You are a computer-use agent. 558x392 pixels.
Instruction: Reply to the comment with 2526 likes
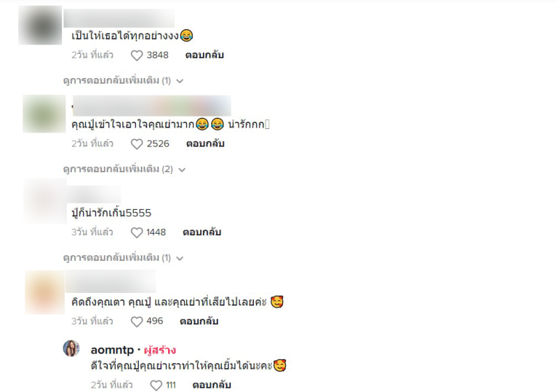(x=205, y=144)
